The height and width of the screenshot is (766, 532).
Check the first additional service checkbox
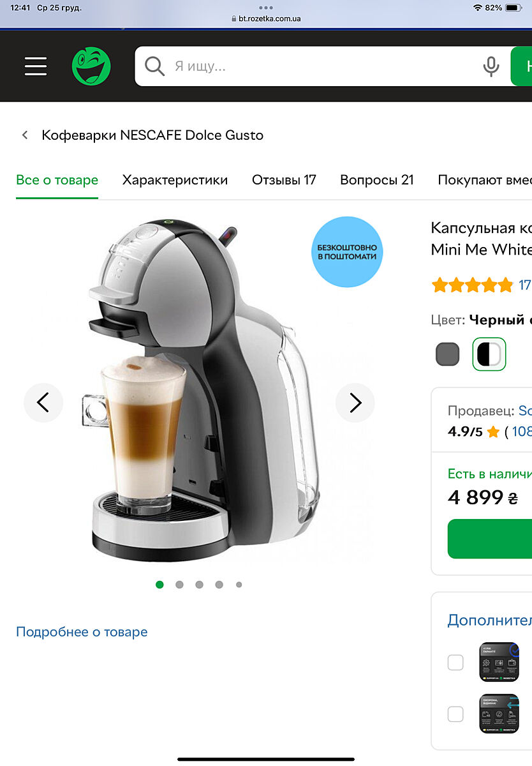[x=455, y=663]
